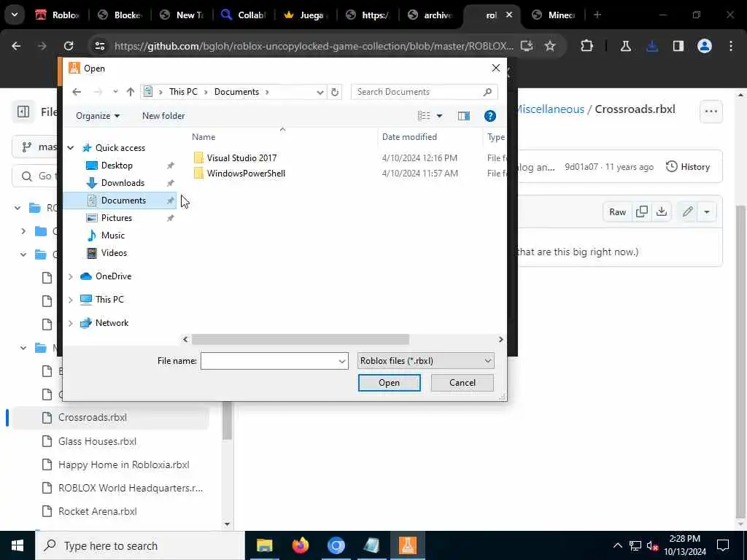
Task: Click New folder button
Action: tap(163, 116)
